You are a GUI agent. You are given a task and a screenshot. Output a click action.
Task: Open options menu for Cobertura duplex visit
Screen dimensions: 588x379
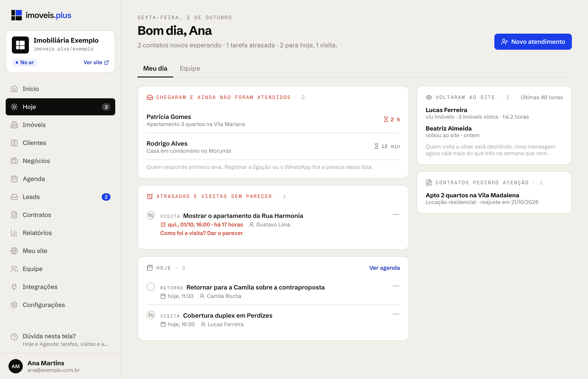396,314
